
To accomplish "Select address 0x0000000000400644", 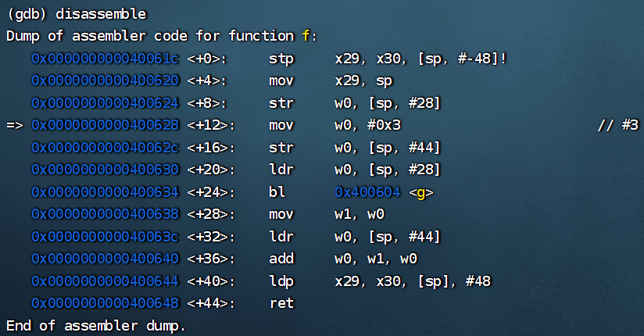I will (x=106, y=281).
